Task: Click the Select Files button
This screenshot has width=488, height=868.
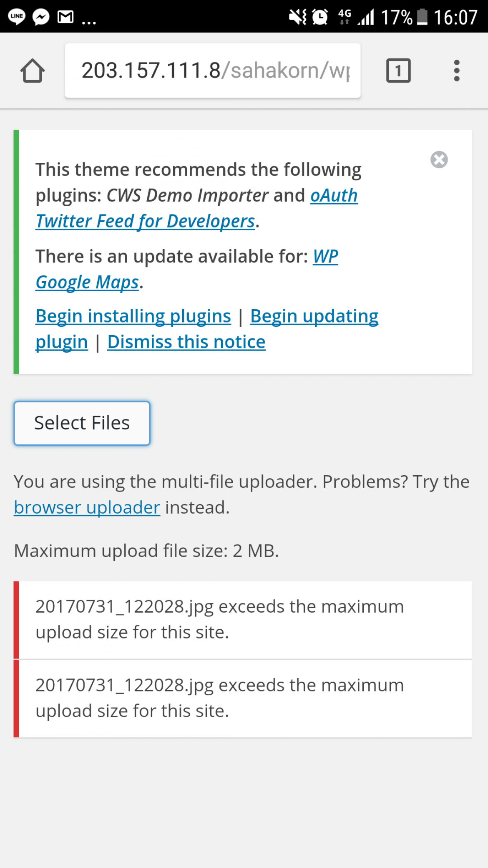Action: (x=82, y=423)
